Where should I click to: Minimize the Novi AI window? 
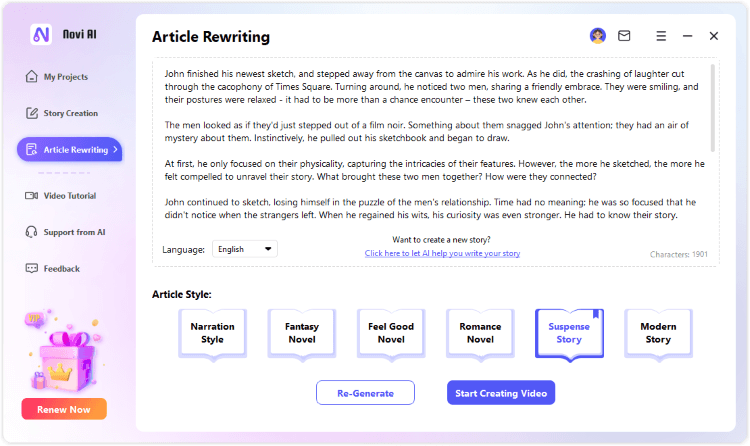coord(687,36)
